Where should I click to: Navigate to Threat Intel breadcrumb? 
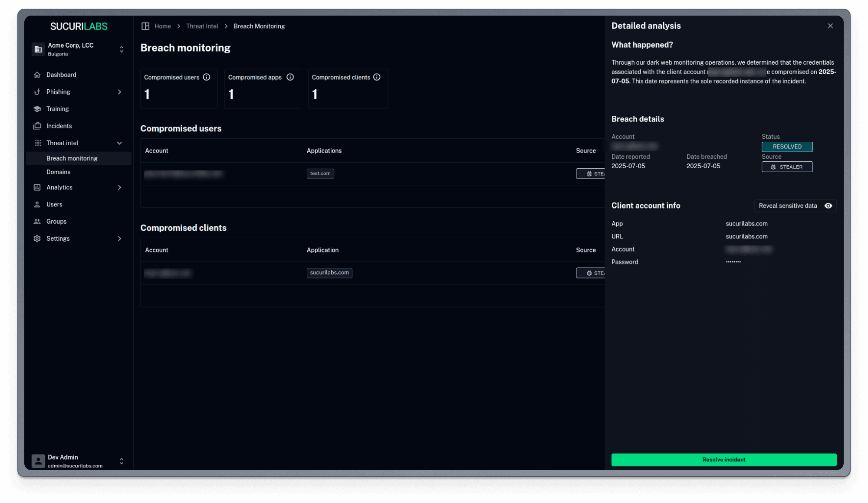pos(202,26)
